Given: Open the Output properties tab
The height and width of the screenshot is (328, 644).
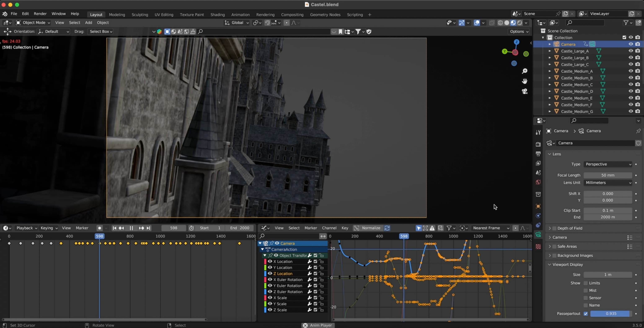Looking at the screenshot, I should pyautogui.click(x=538, y=154).
